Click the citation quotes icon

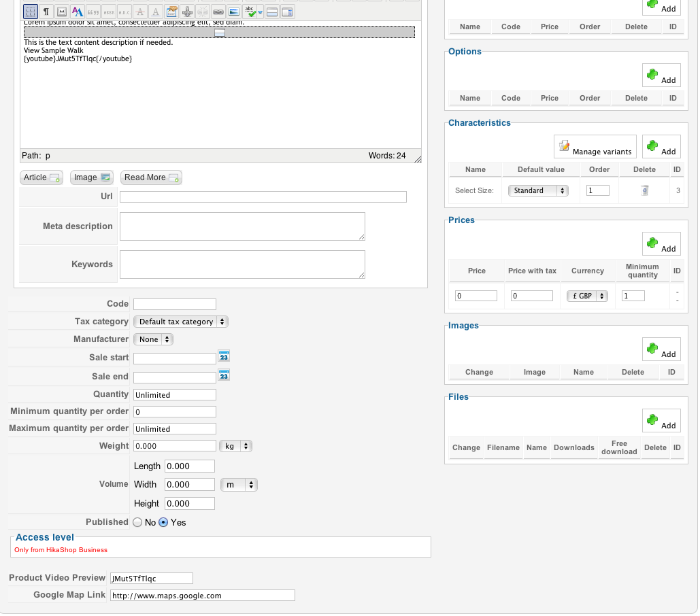pos(93,12)
